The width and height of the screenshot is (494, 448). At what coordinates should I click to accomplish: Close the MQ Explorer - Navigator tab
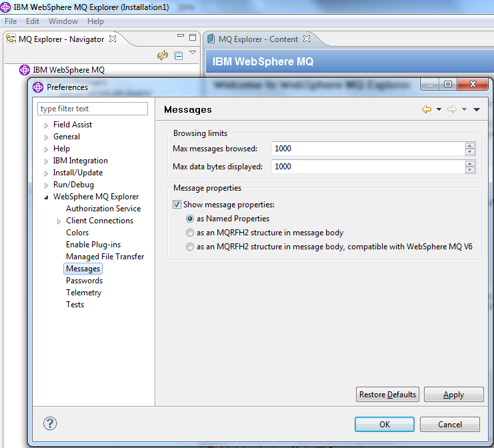(x=113, y=39)
